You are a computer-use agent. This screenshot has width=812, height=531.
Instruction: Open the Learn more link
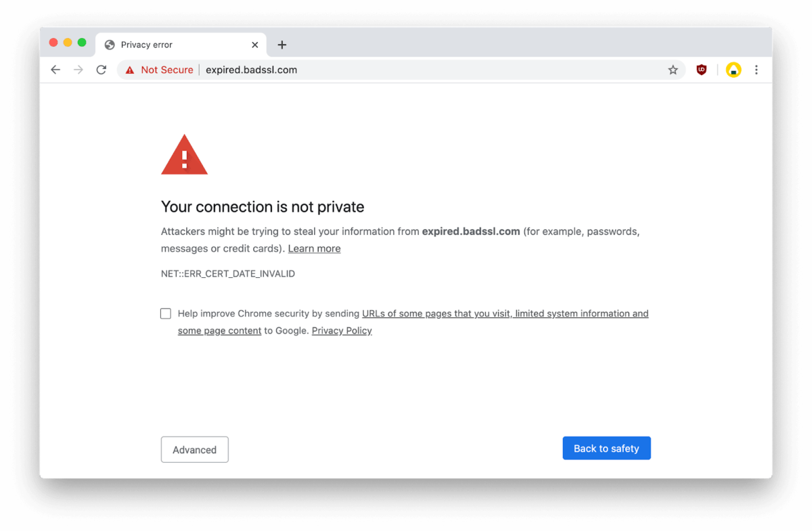pos(314,248)
